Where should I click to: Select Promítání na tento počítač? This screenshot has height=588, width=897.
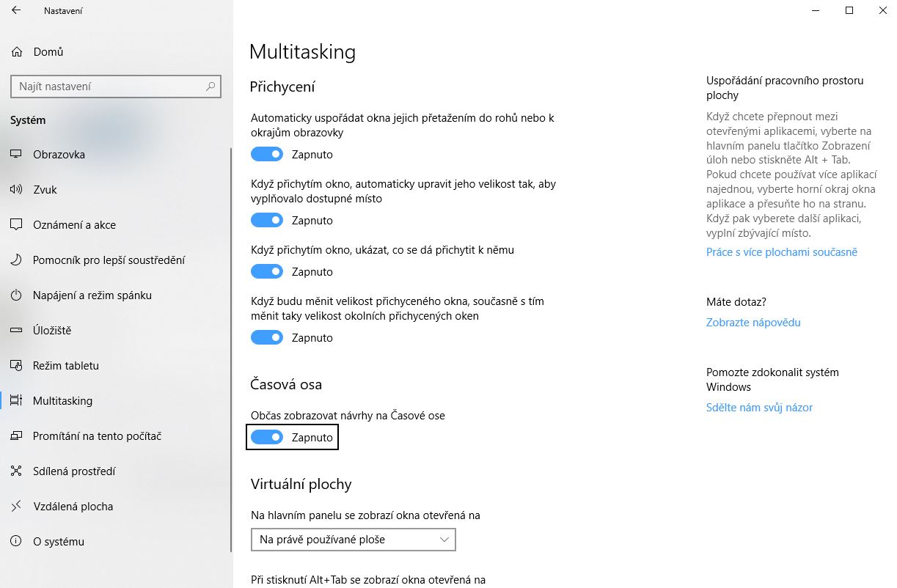pyautogui.click(x=97, y=436)
